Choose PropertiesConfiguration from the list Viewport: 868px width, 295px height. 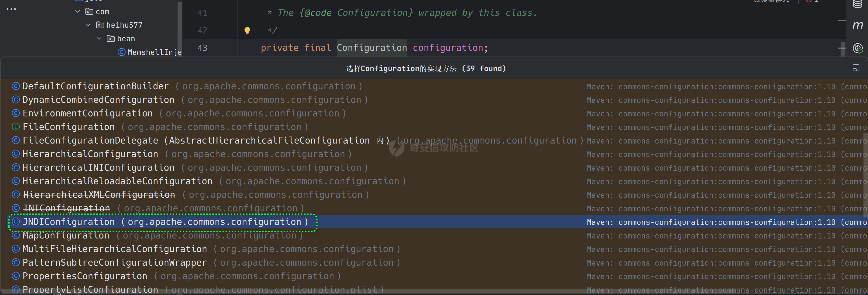[x=85, y=276]
